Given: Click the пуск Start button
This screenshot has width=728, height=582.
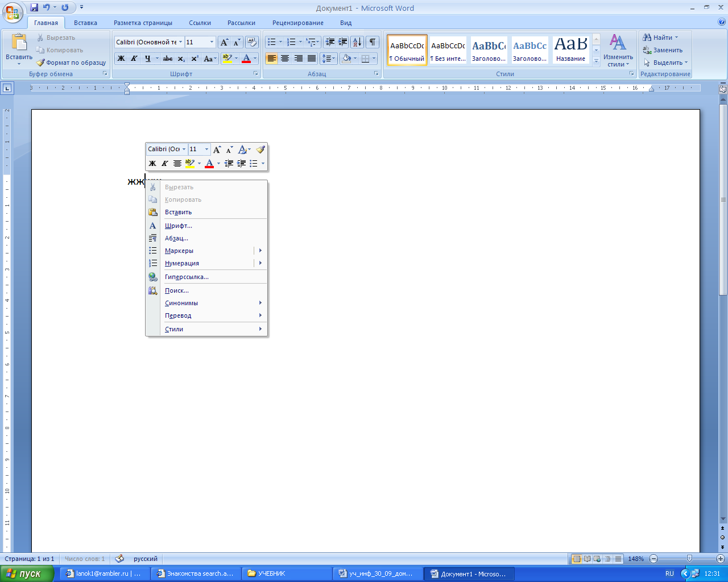Looking at the screenshot, I should coord(27,573).
